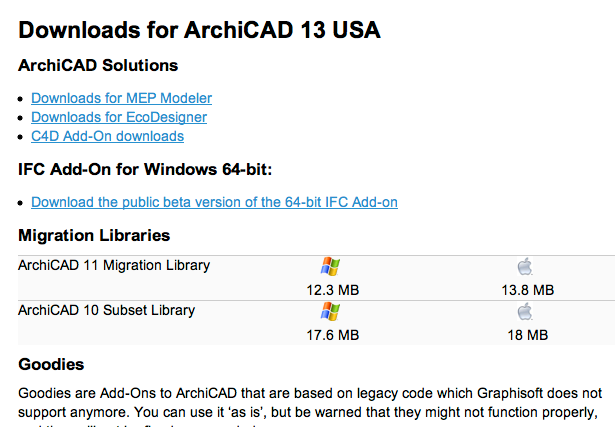Follow the C4D Add-On downloads link
The image size is (615, 427).
click(107, 136)
